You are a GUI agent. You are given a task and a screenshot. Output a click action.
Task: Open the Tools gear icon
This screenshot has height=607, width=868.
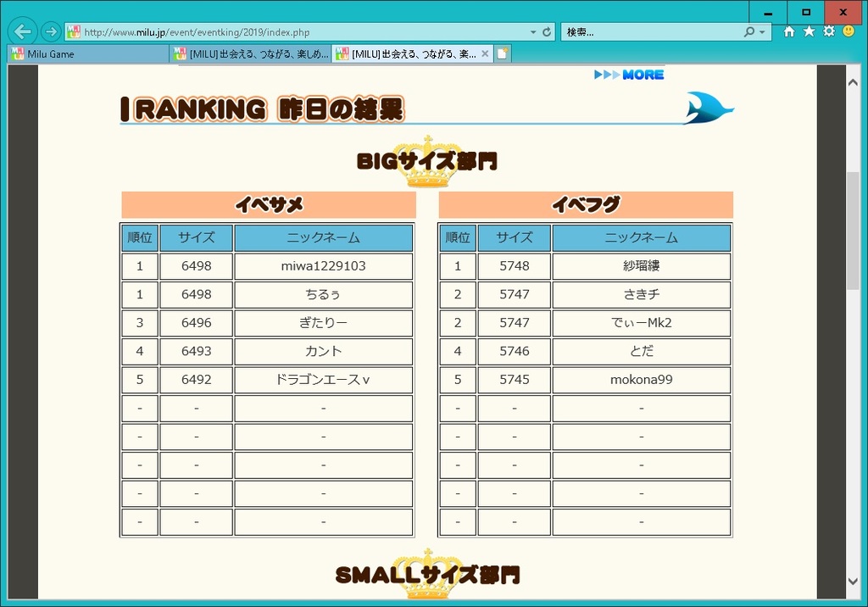(x=829, y=31)
